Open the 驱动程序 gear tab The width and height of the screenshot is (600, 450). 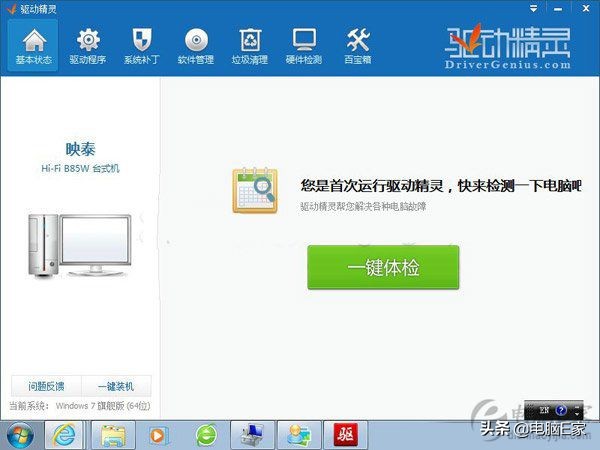[x=88, y=46]
